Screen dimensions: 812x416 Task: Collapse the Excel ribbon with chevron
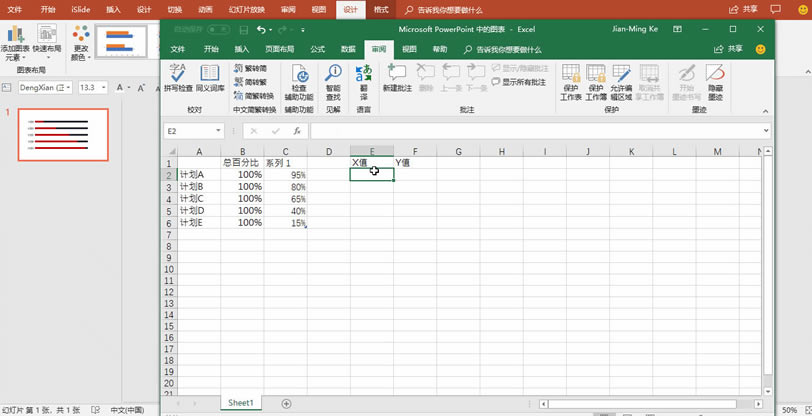(765, 110)
